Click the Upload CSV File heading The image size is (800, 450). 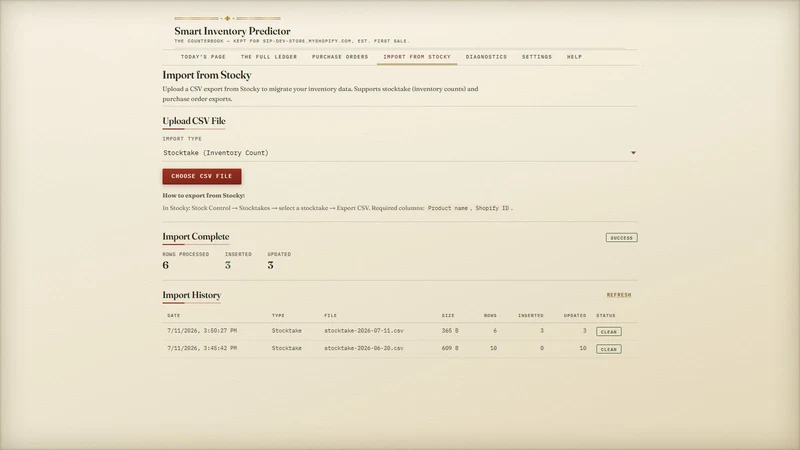[194, 121]
